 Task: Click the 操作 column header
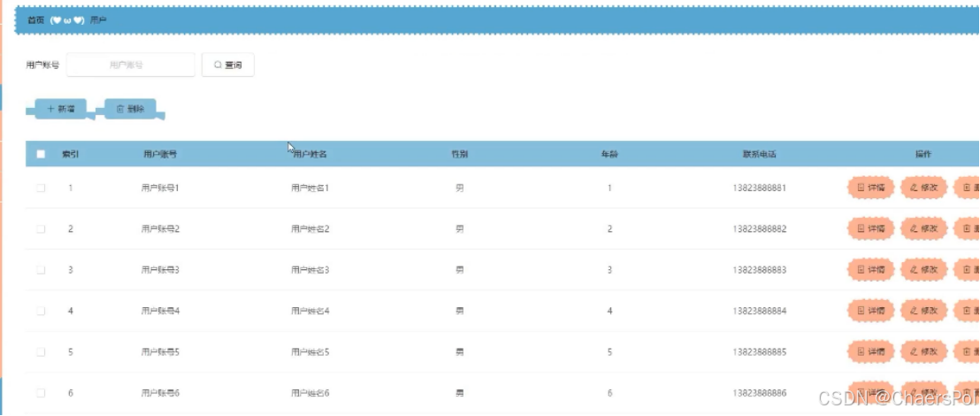point(923,155)
